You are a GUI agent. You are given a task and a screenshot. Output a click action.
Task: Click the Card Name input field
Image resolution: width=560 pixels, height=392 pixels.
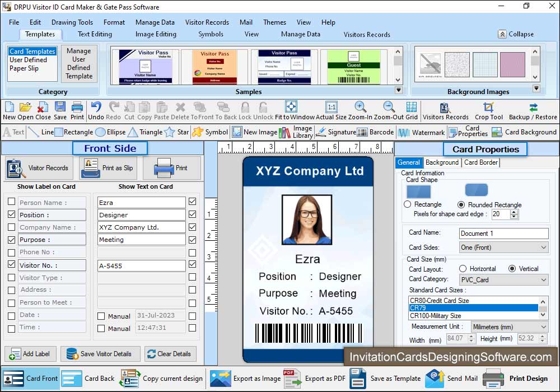(503, 233)
